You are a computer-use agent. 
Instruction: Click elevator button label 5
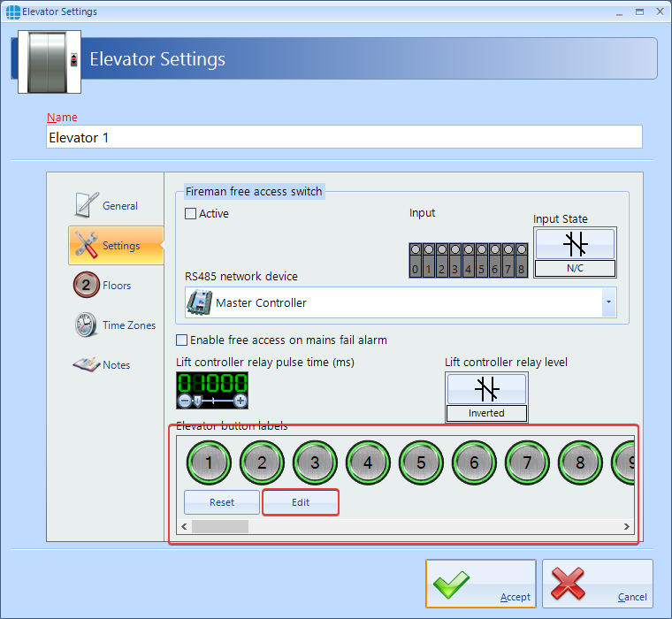coord(421,462)
